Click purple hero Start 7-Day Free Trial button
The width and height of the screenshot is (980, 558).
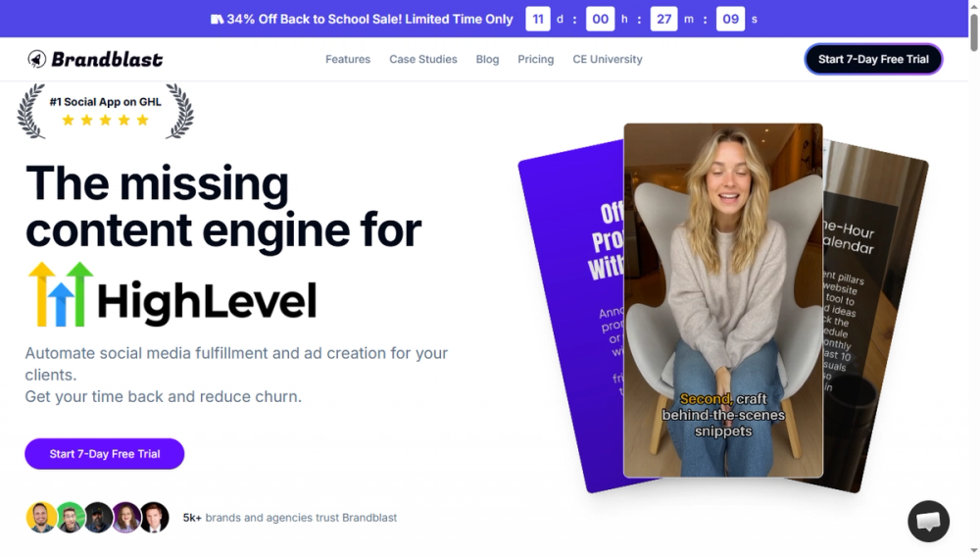pyautogui.click(x=105, y=453)
